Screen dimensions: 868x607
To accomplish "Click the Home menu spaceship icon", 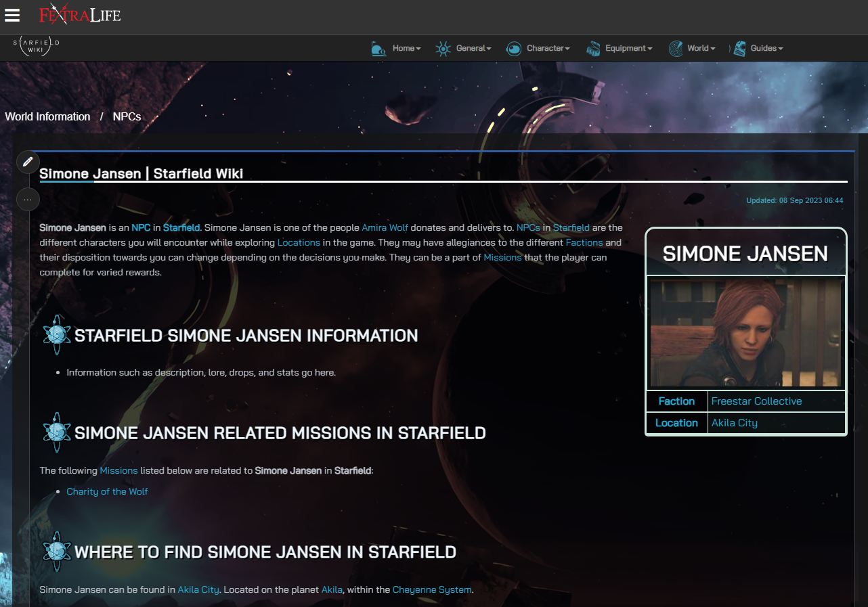I will pos(378,49).
